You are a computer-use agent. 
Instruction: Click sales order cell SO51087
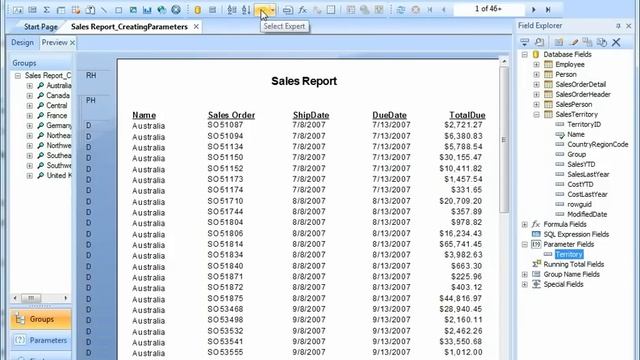click(x=225, y=125)
